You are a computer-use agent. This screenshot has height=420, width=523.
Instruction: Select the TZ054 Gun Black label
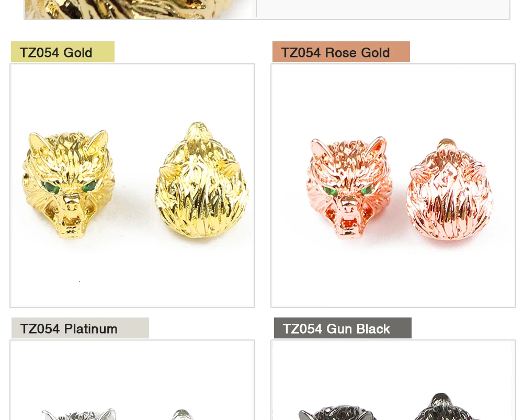336,329
